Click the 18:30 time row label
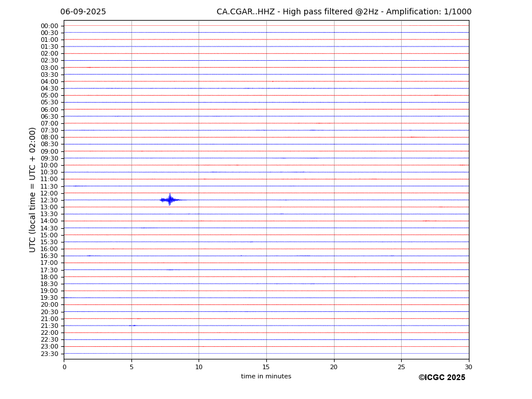 click(49, 284)
